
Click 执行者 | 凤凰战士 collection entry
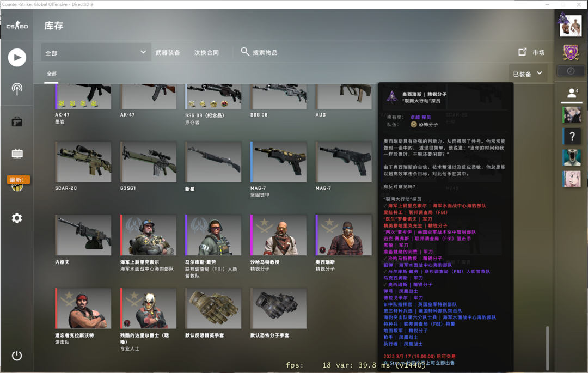(403, 344)
